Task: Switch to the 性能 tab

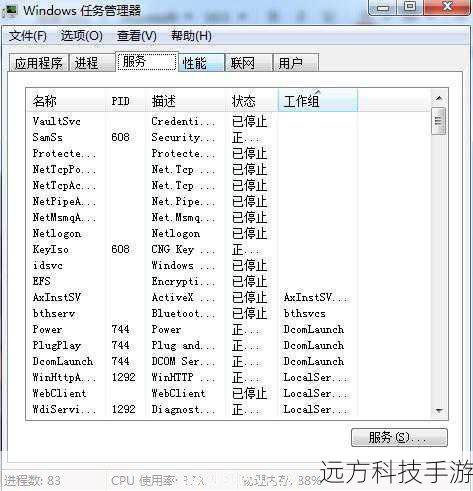Action: click(202, 63)
